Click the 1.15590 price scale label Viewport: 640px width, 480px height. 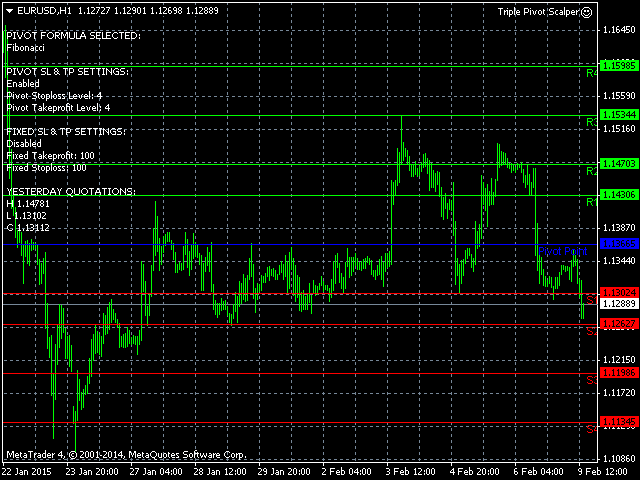point(619,96)
